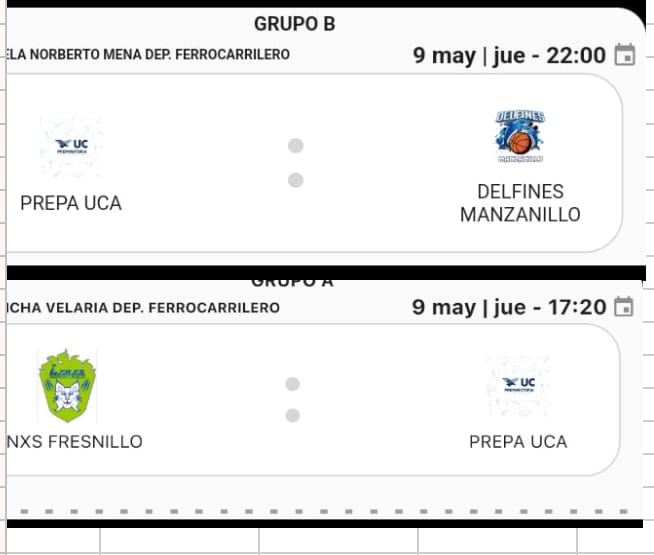Click the NXS FRESNILLO team name
Screen dimensions: 654x555
point(75,442)
